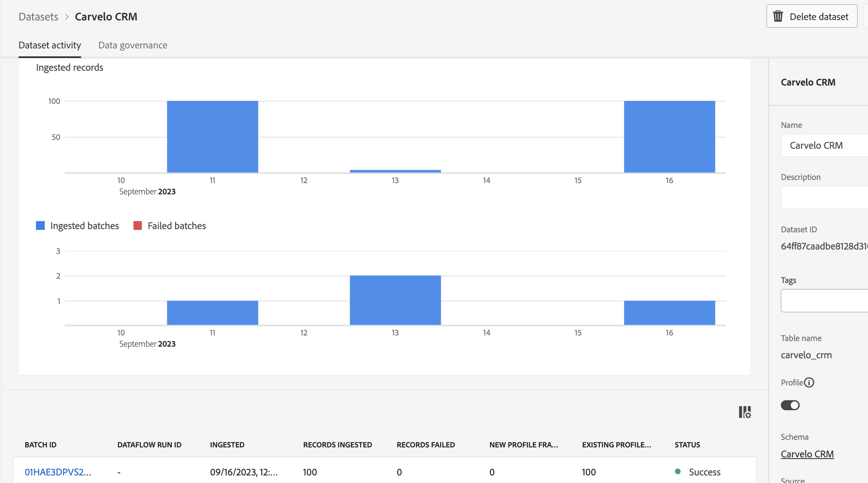Image resolution: width=868 pixels, height=483 pixels.
Task: Click the September 16 ingested records bar
Action: (669, 137)
